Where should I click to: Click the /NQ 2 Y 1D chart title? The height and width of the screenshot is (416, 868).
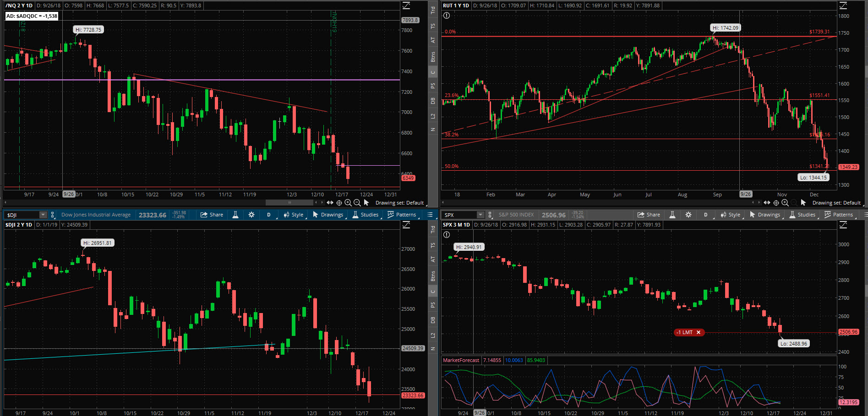coord(19,5)
